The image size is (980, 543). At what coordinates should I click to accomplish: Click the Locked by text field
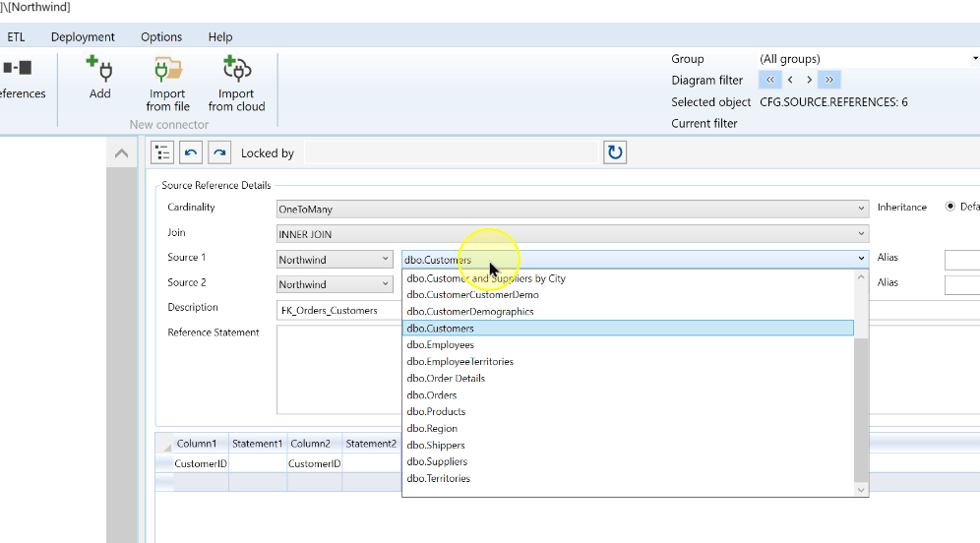pos(452,152)
